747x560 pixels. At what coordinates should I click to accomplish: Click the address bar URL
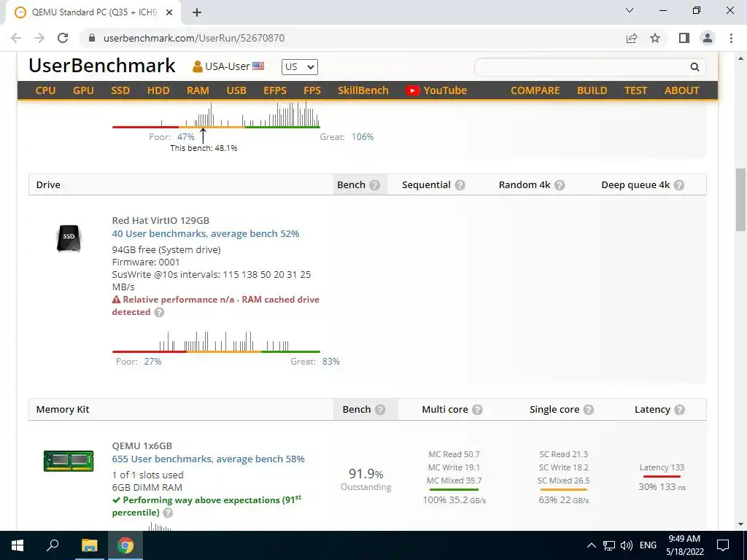pyautogui.click(x=194, y=38)
